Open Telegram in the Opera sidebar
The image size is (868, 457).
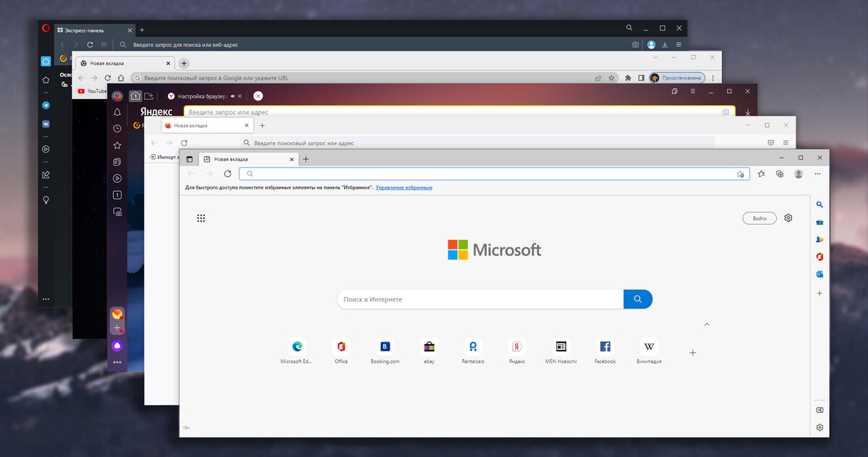pyautogui.click(x=46, y=106)
